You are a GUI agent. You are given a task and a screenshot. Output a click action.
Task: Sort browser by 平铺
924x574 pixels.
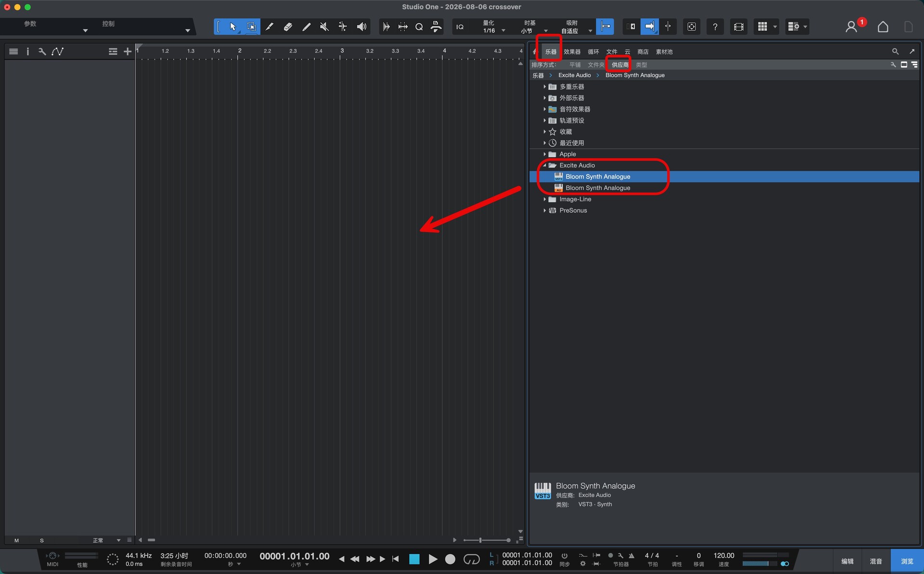(575, 65)
